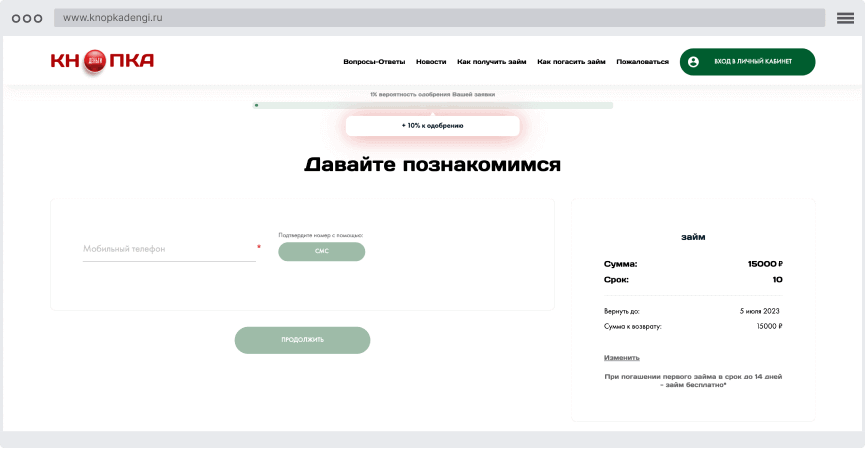Confirm number via СМС button
Image resolution: width=865 pixels, height=449 pixels.
(322, 252)
